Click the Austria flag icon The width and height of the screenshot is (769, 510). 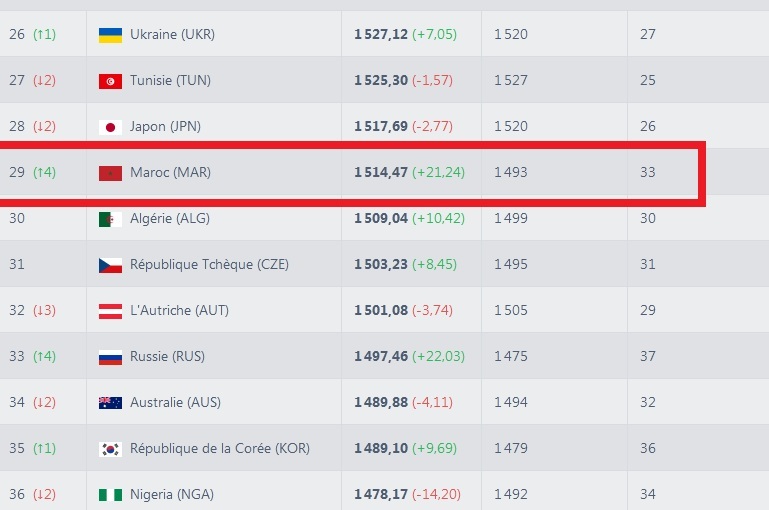(110, 311)
